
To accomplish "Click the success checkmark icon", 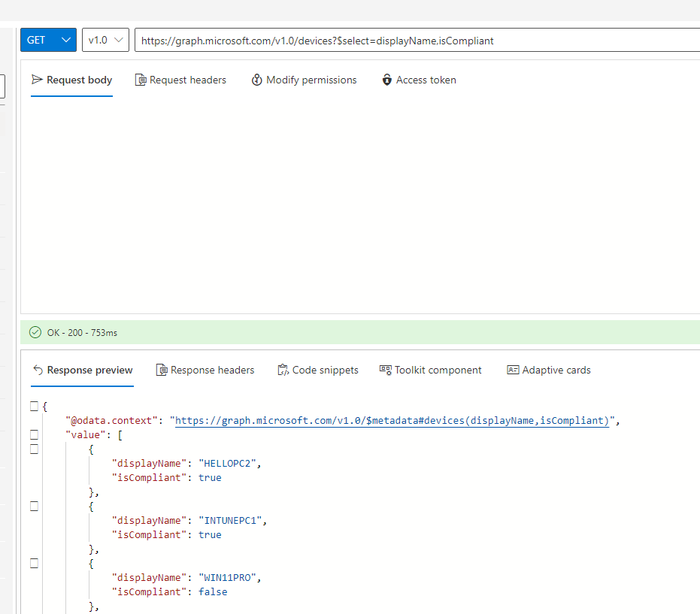I will click(x=35, y=331).
